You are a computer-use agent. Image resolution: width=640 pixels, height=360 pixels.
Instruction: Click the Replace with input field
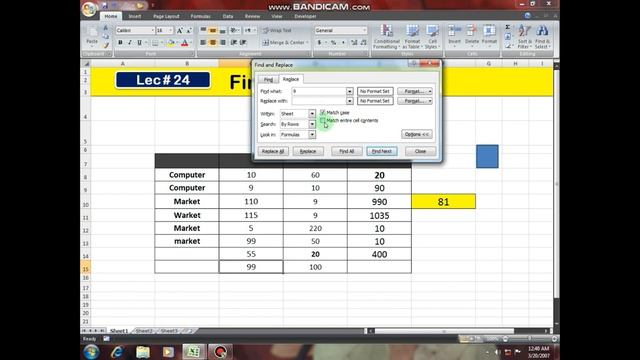pyautogui.click(x=319, y=101)
